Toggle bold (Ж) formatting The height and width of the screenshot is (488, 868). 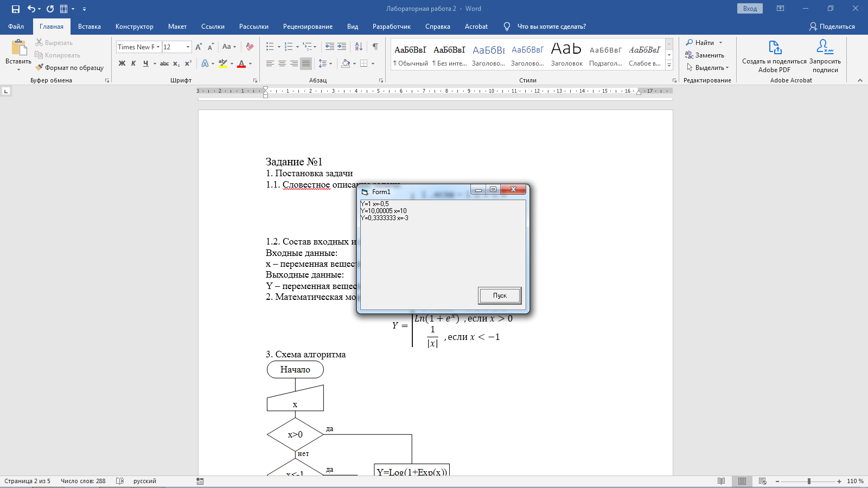point(122,63)
